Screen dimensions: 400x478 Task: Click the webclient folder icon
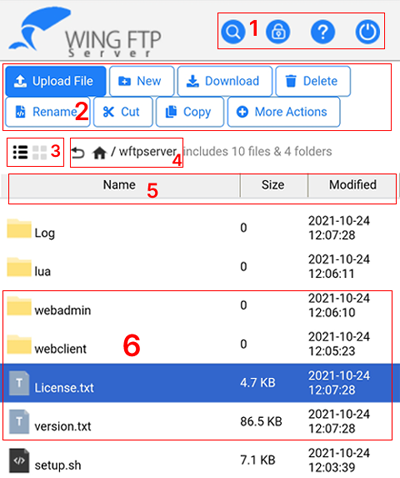pos(19,344)
